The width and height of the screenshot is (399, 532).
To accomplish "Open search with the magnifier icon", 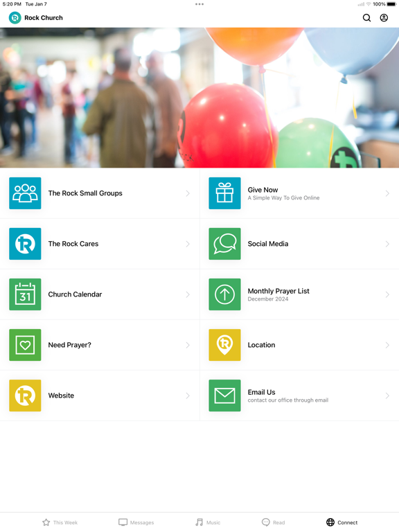I will [366, 17].
